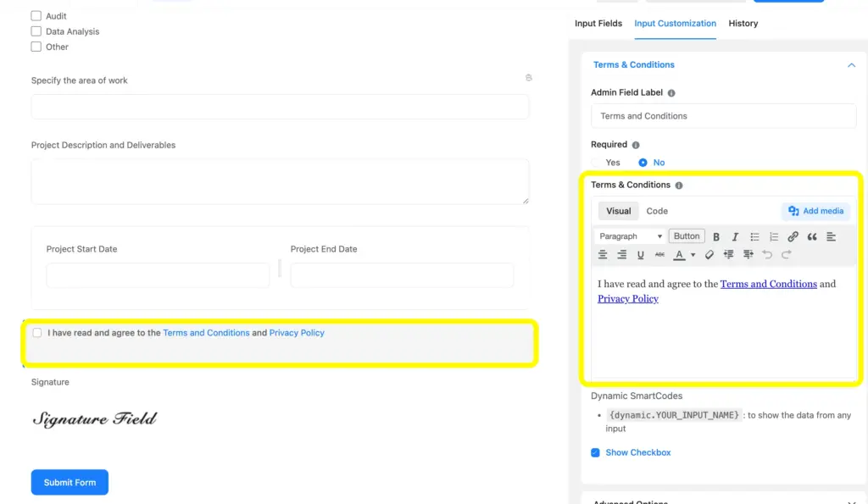The image size is (868, 504).
Task: Switch editor to Code mode
Action: [x=657, y=211]
